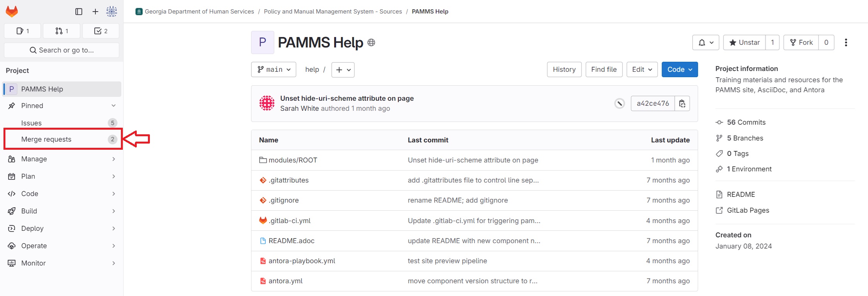Open the .gitlab-ci.yml file
868x296 pixels.
[290, 221]
